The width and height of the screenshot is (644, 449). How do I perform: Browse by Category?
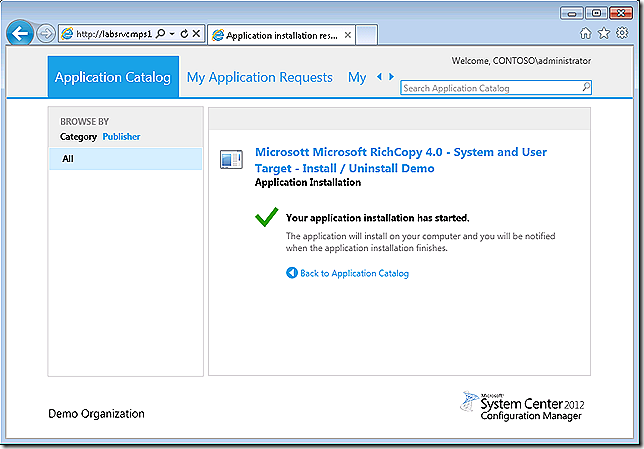[78, 137]
